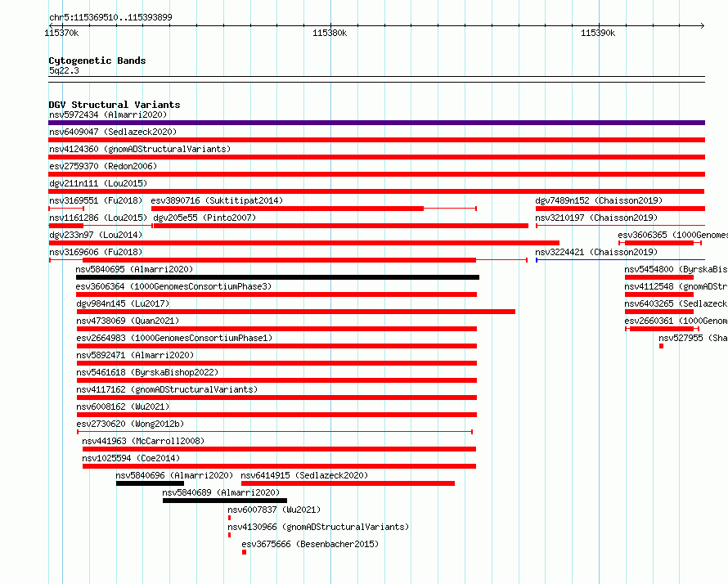Open the nsv3224421 (Chaisson2019) label
The height and width of the screenshot is (584, 728).
pyautogui.click(x=596, y=252)
